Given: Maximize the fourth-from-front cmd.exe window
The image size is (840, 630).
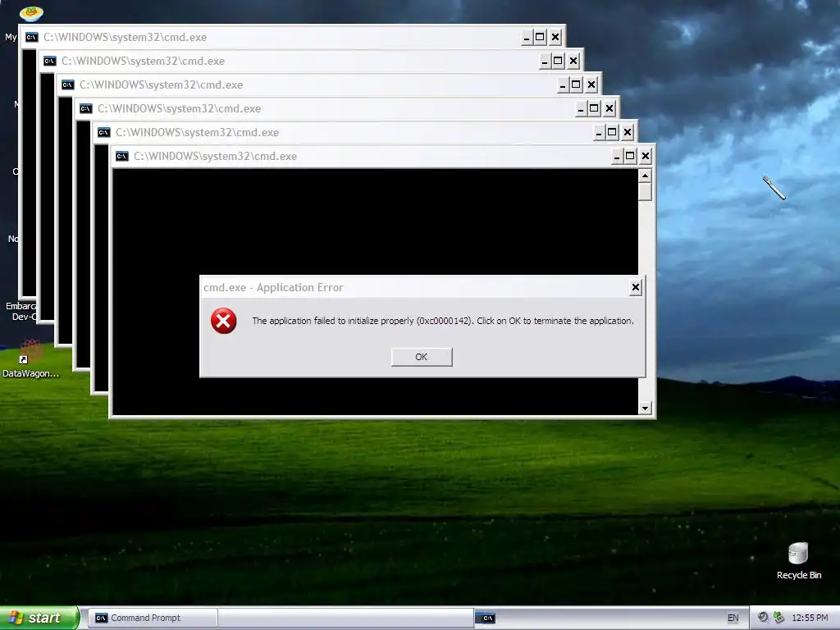Looking at the screenshot, I should (x=576, y=84).
